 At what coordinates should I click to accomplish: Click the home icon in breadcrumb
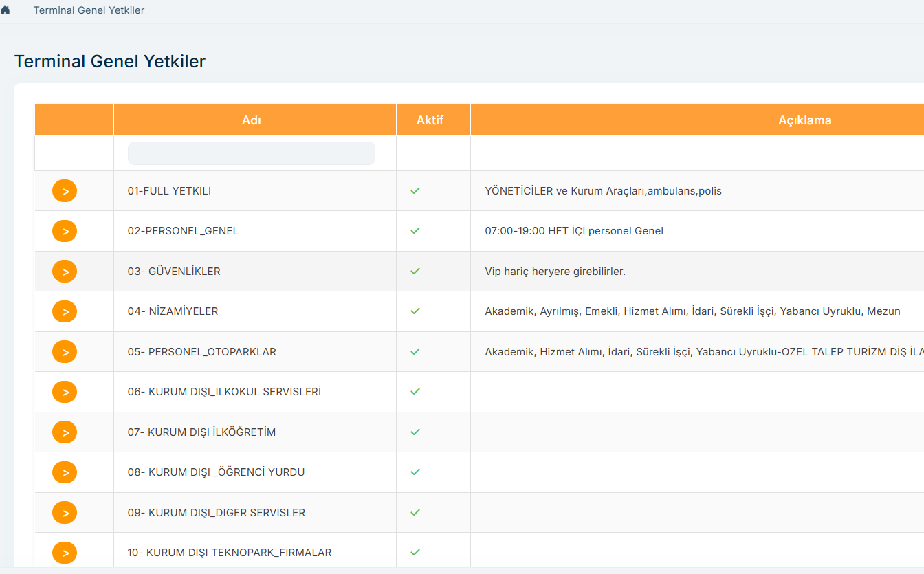(5, 10)
